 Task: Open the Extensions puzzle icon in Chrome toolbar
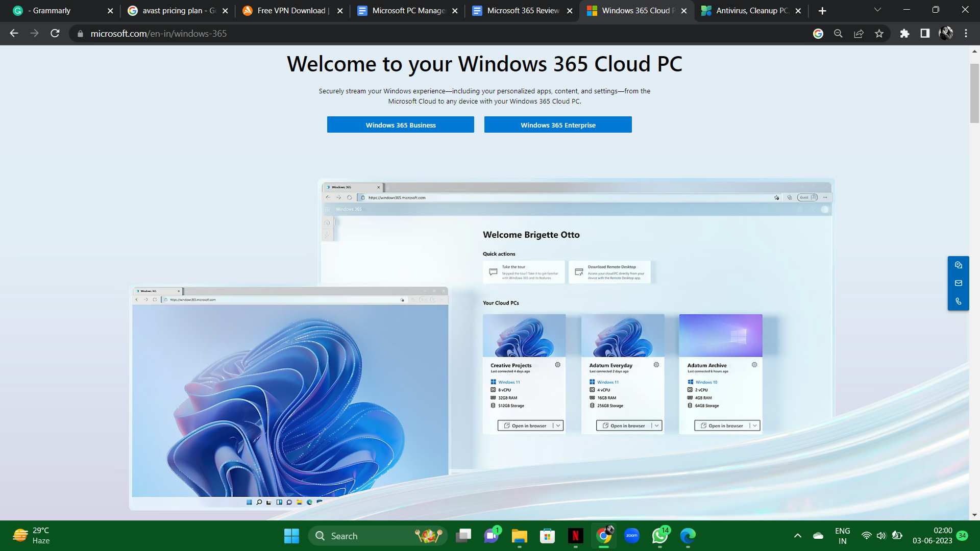click(904, 33)
